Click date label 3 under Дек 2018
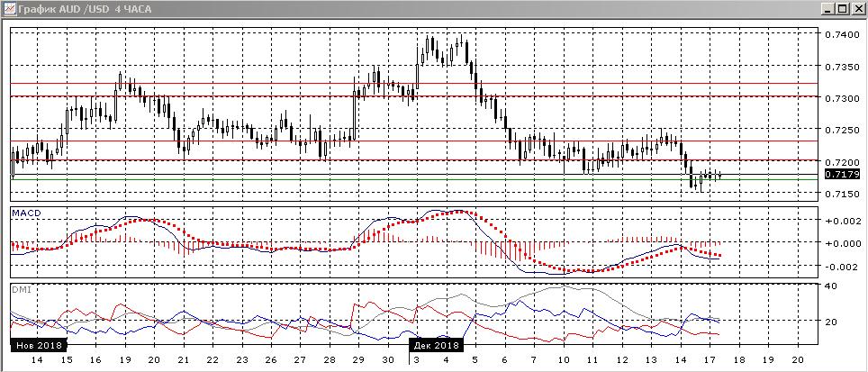The width and height of the screenshot is (868, 372). [x=417, y=359]
